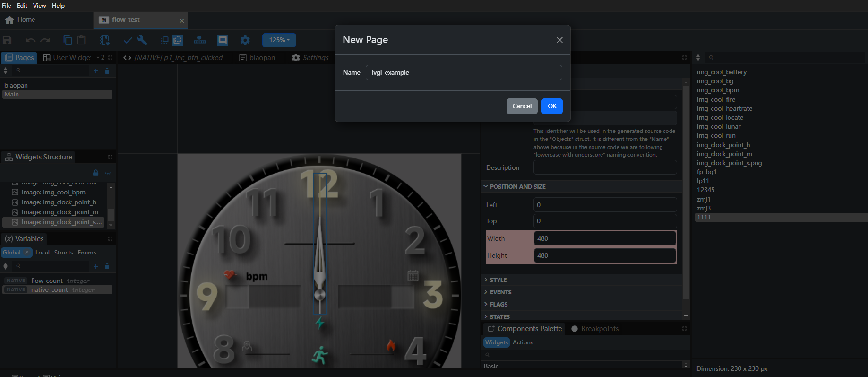The height and width of the screenshot is (377, 868).
Task: Open the View menu
Action: pos(39,6)
